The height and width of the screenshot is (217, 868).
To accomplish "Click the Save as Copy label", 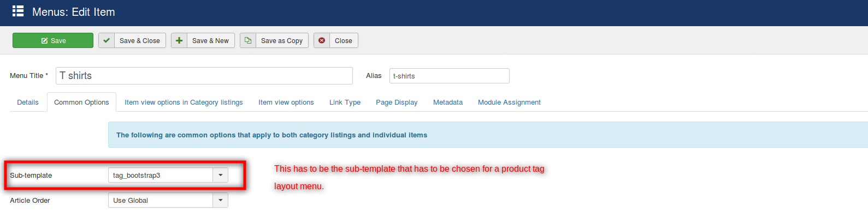I will (282, 41).
